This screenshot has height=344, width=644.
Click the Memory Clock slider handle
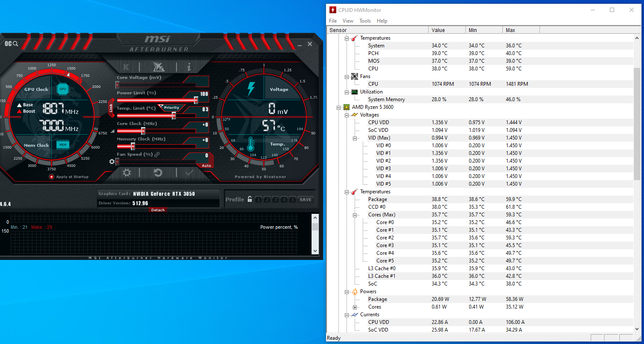[133, 146]
